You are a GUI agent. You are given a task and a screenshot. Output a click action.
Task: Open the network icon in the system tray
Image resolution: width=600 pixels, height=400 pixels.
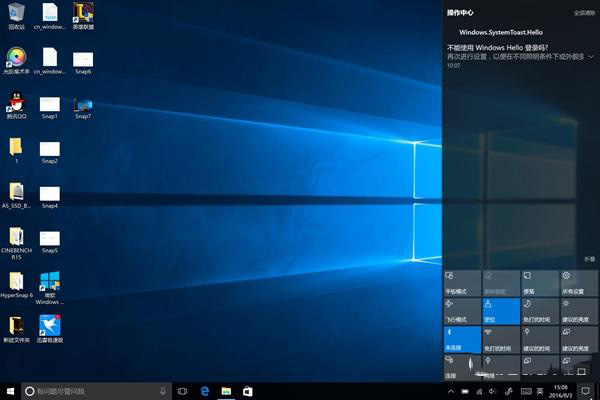(x=479, y=391)
